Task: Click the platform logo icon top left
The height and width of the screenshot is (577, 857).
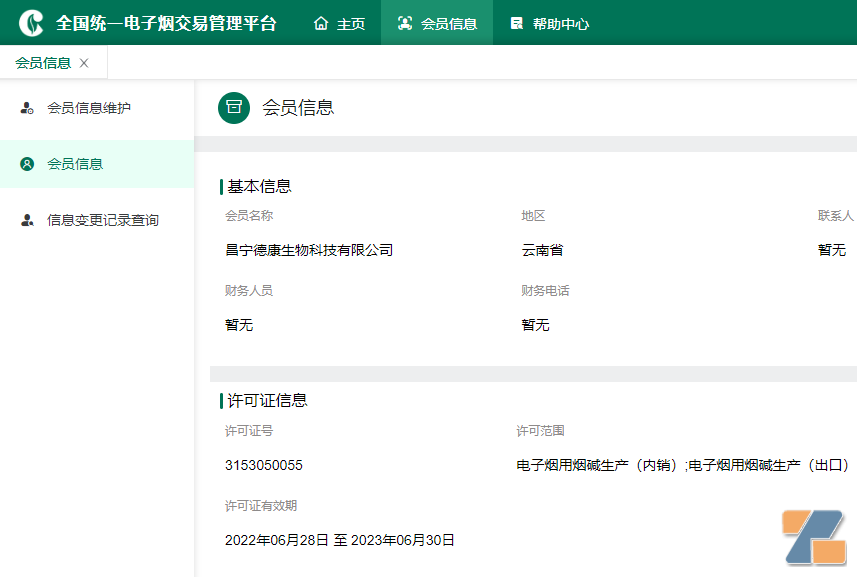Action: 28,20
